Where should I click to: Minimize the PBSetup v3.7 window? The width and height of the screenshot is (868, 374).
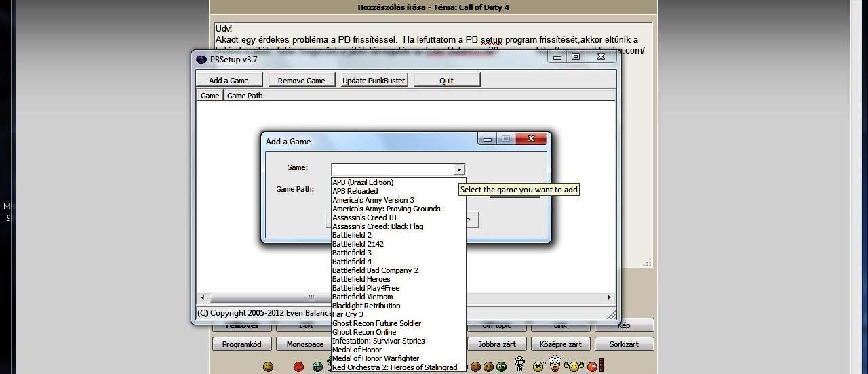557,57
